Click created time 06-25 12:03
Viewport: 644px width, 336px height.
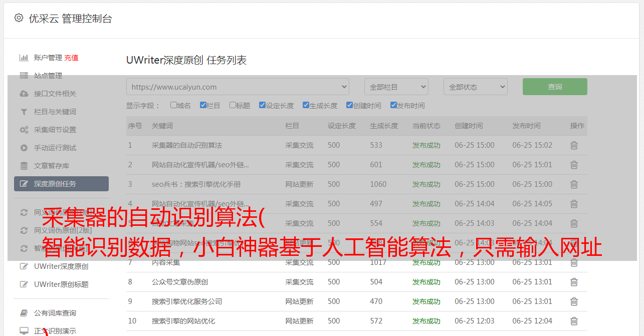coord(475,321)
